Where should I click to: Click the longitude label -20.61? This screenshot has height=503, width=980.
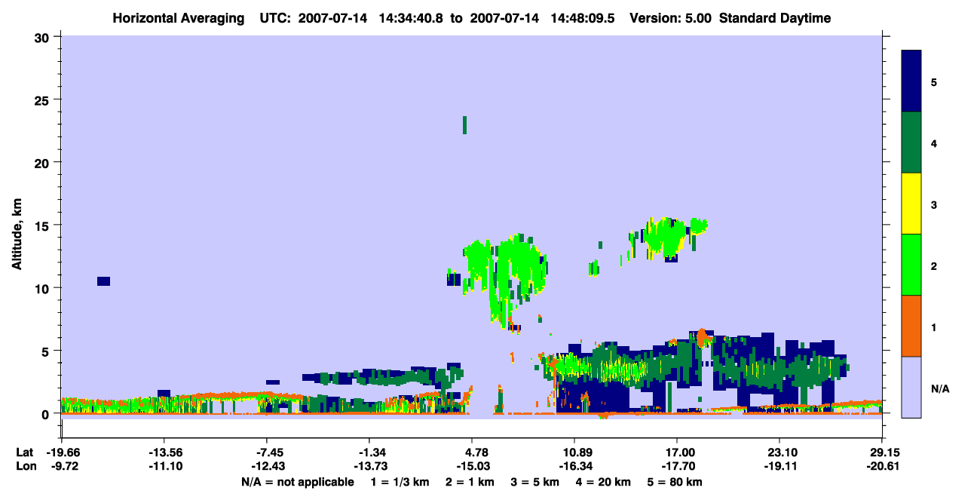(x=882, y=466)
